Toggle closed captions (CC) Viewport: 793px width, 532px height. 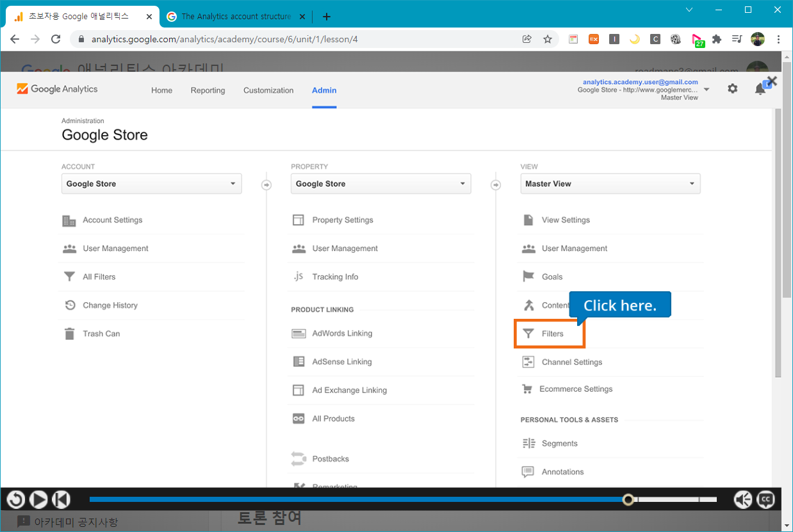click(766, 499)
